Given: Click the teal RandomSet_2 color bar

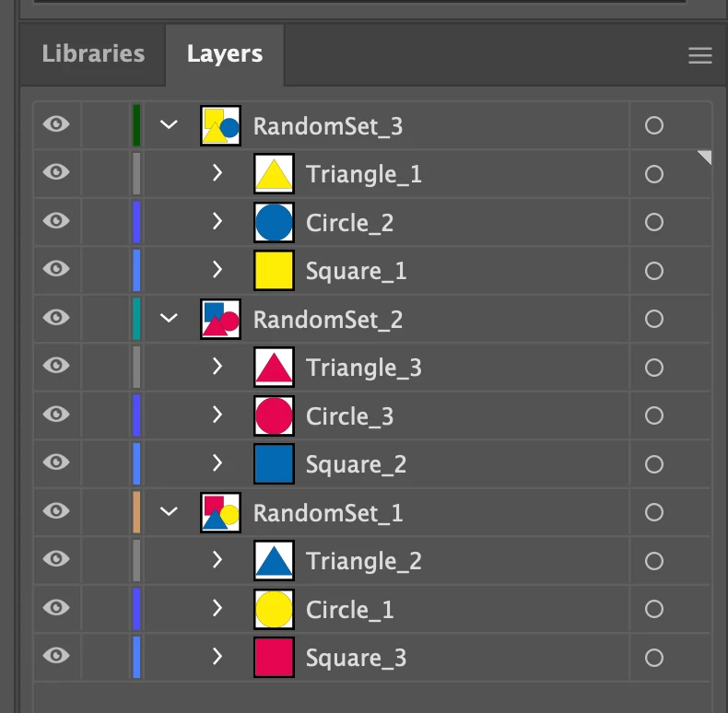Looking at the screenshot, I should point(136,319).
